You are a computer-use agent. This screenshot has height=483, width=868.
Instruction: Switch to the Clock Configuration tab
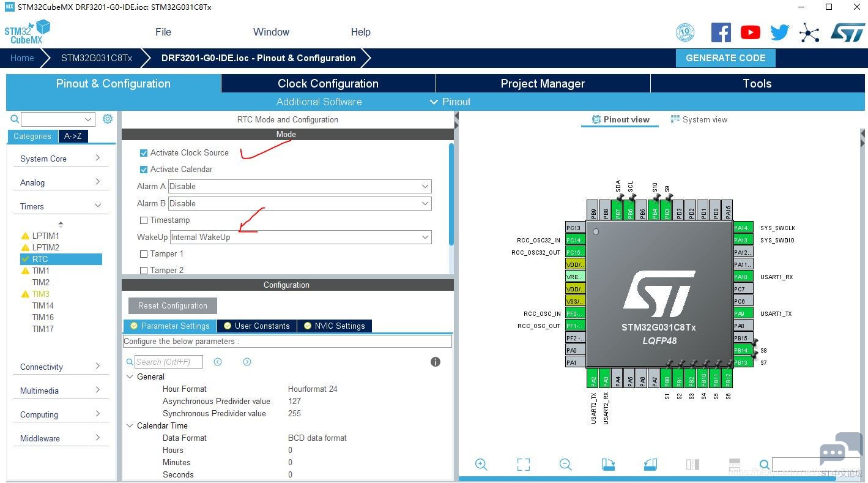328,83
